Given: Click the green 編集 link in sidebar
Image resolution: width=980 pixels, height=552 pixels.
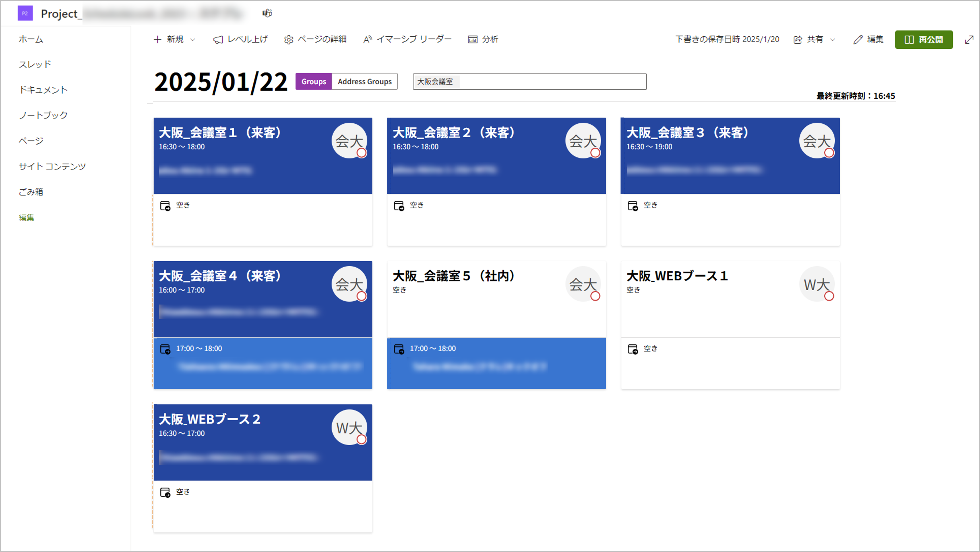Looking at the screenshot, I should click(x=26, y=217).
